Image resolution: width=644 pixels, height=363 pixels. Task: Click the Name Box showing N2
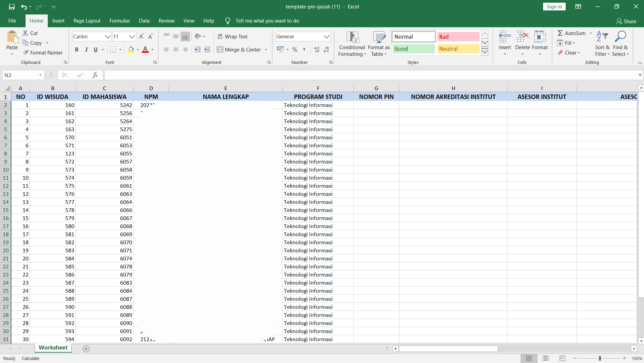(20, 75)
